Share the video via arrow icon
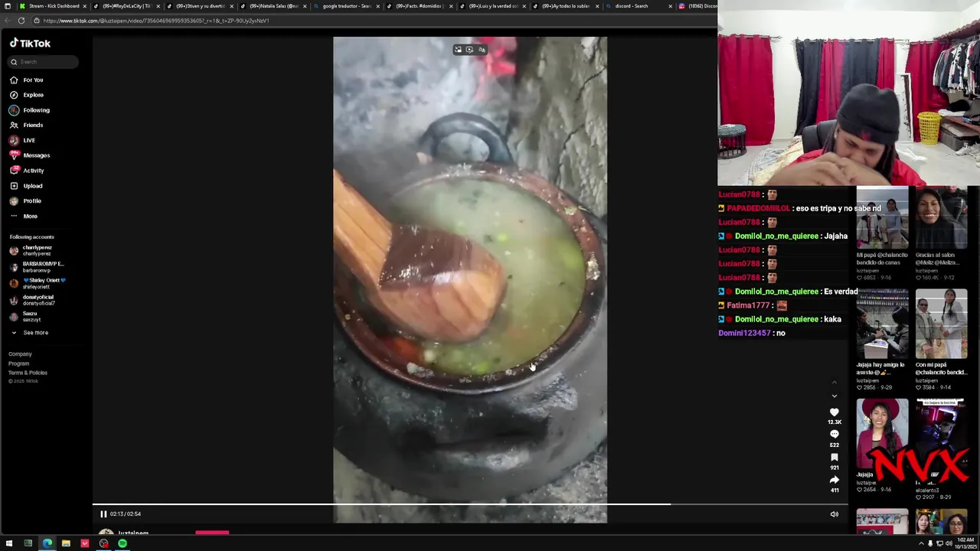The height and width of the screenshot is (551, 980). pos(835,480)
